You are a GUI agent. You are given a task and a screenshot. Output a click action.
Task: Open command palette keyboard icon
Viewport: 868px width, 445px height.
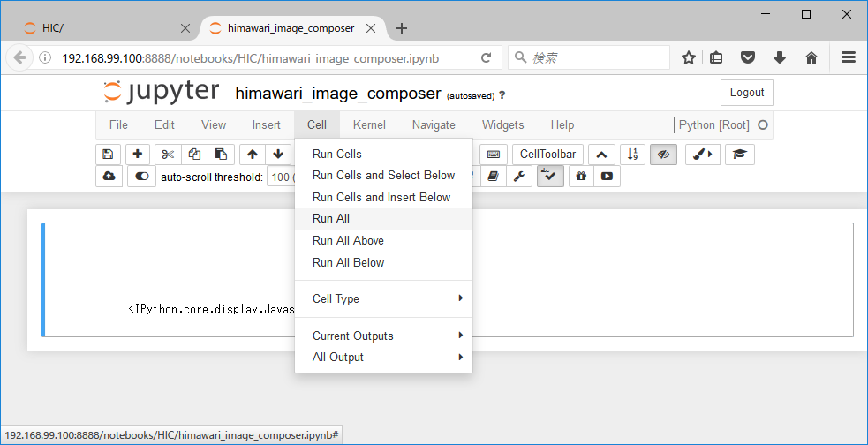(494, 155)
